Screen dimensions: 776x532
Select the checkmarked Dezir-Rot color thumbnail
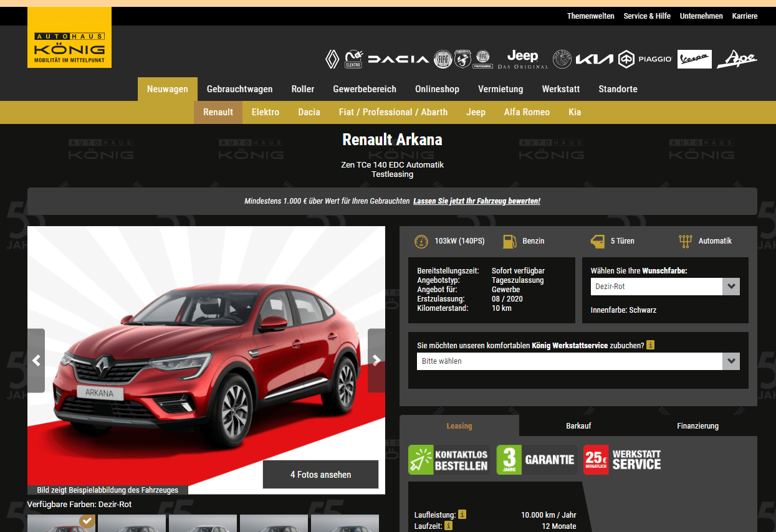click(61, 523)
